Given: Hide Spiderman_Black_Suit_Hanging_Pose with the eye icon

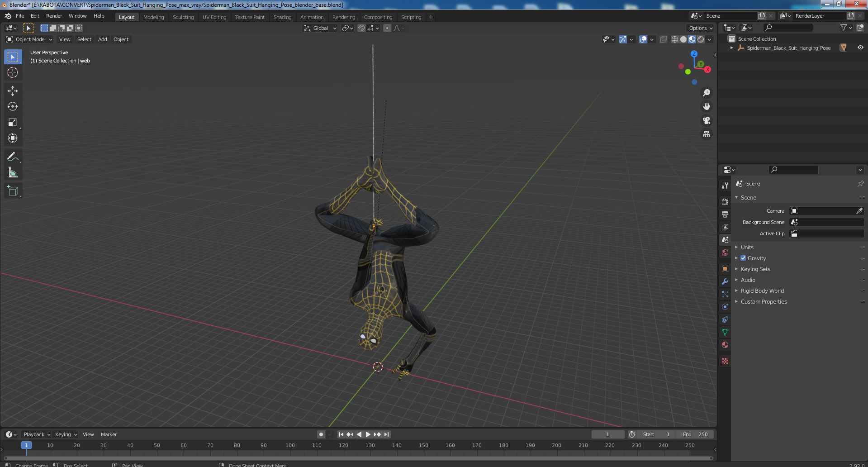Looking at the screenshot, I should tap(860, 48).
